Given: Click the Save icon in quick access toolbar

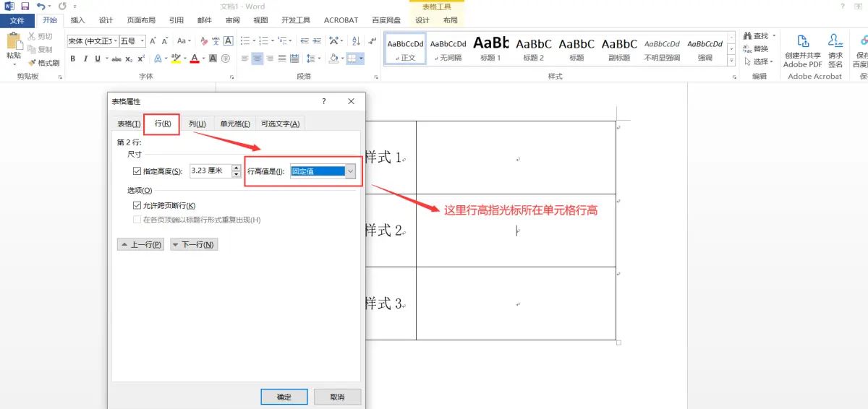Looking at the screenshot, I should coord(25,6).
